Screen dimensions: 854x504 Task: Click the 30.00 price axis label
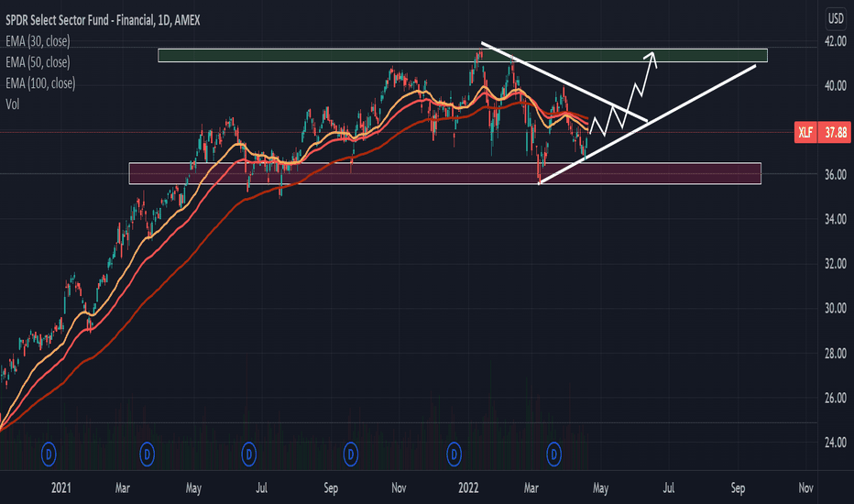coord(836,309)
